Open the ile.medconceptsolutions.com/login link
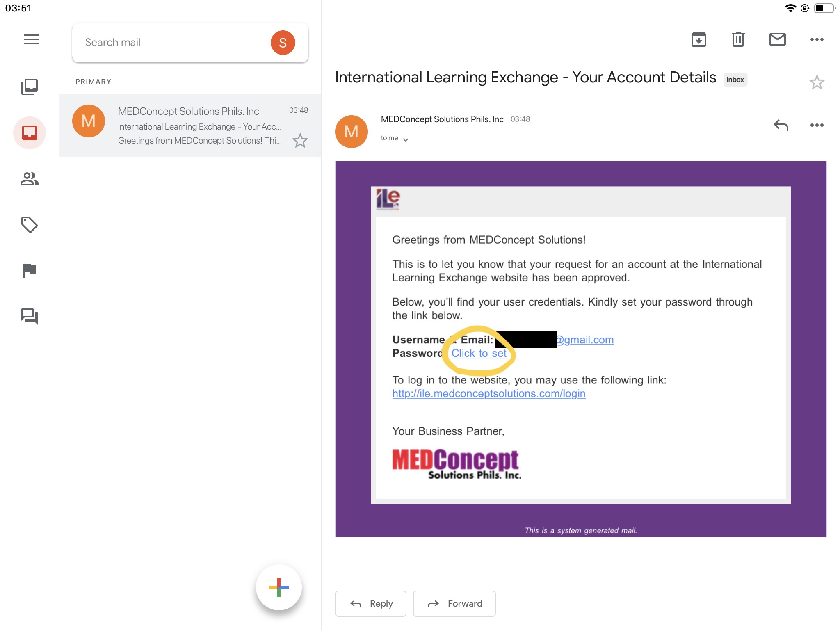Image resolution: width=840 pixels, height=630 pixels. tap(489, 393)
